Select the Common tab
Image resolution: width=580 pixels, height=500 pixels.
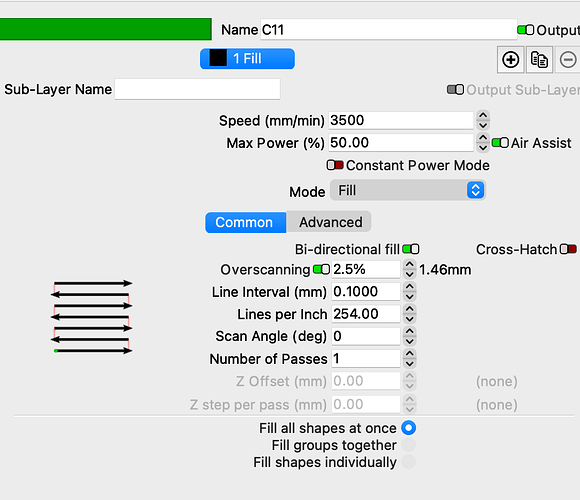point(246,222)
